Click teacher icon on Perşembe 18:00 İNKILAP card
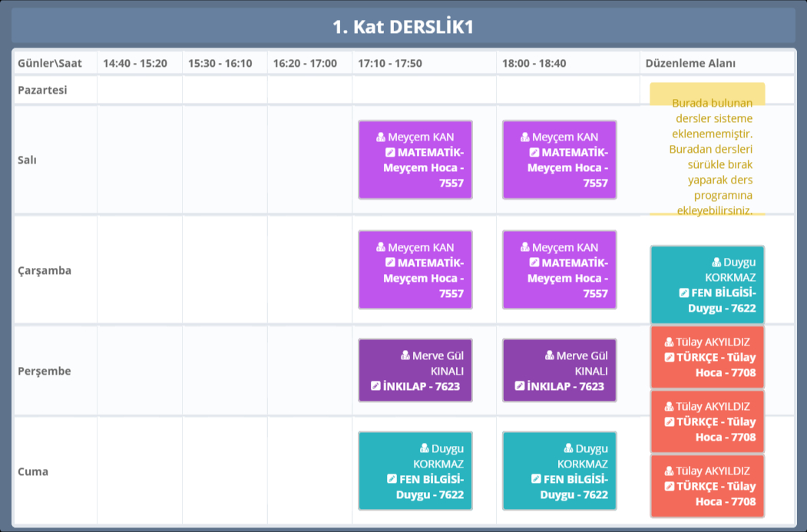 tap(550, 355)
